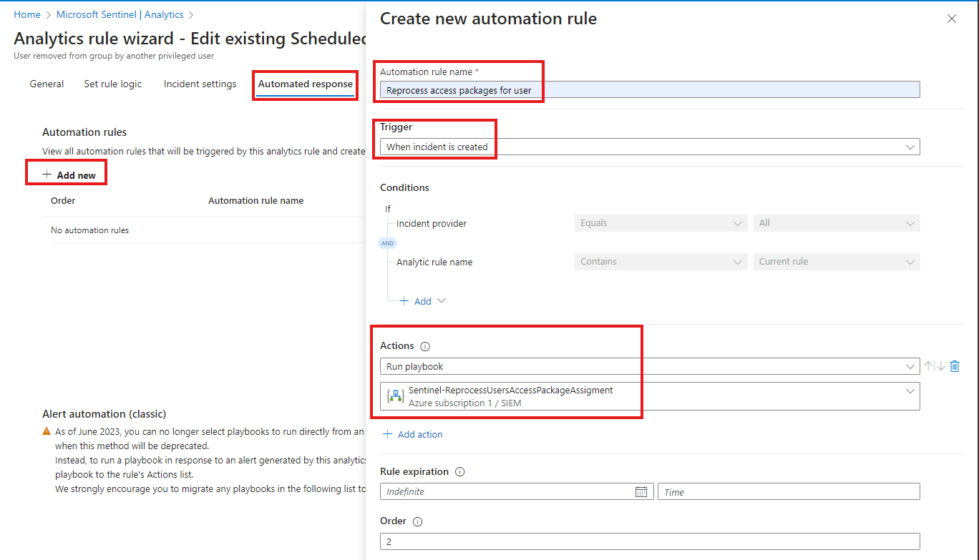
Task: Click the Run playbook action selector
Action: [x=644, y=365]
